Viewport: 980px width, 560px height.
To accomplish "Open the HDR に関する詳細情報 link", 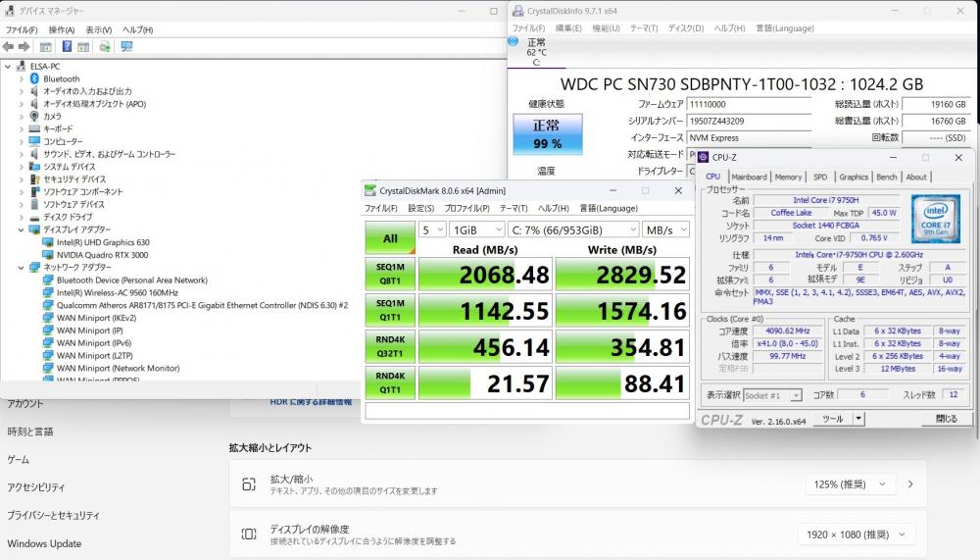I will pyautogui.click(x=311, y=402).
